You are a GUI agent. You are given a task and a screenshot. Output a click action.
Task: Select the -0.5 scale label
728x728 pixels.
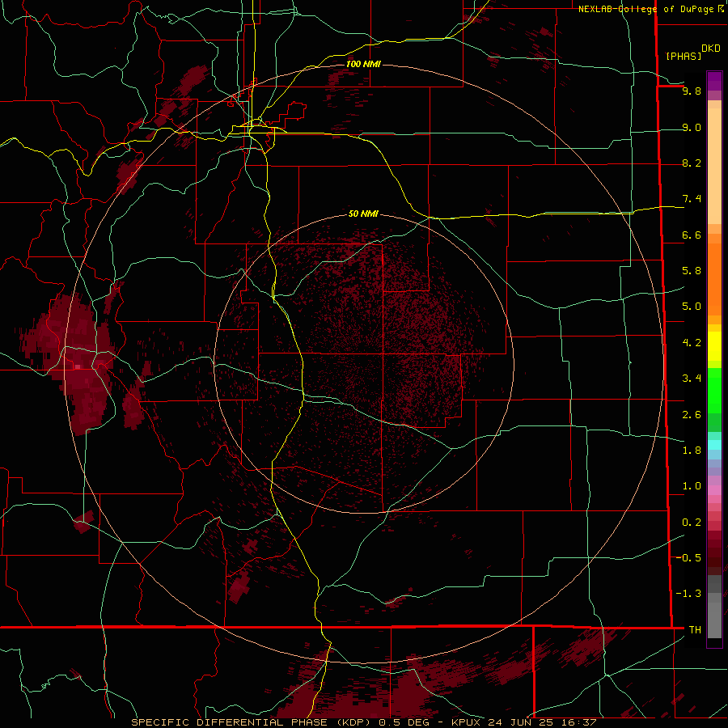[688, 558]
